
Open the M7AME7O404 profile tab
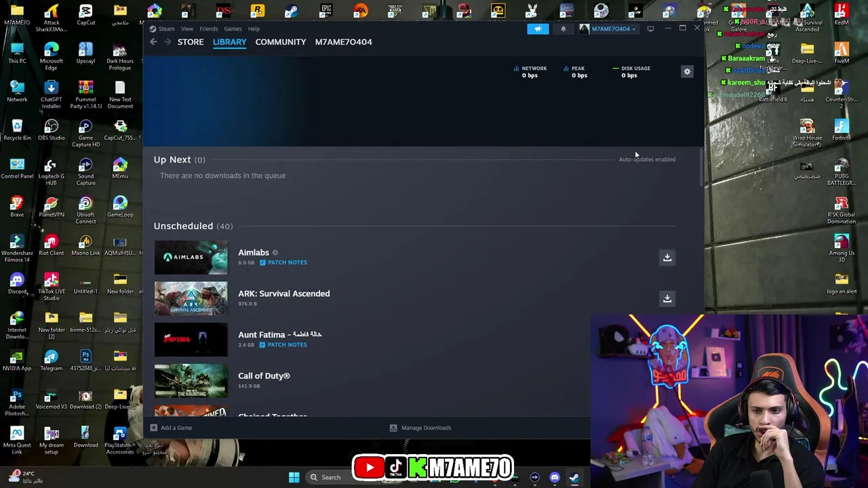pyautogui.click(x=343, y=42)
